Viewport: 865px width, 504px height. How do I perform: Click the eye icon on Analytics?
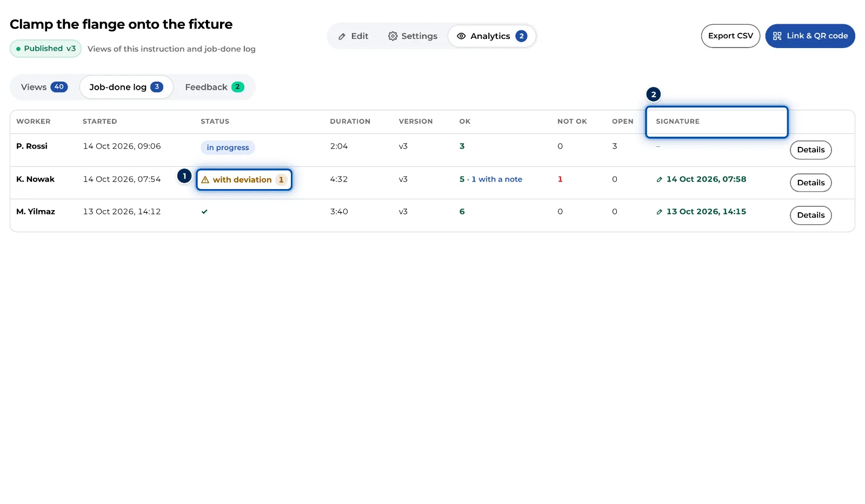click(461, 36)
